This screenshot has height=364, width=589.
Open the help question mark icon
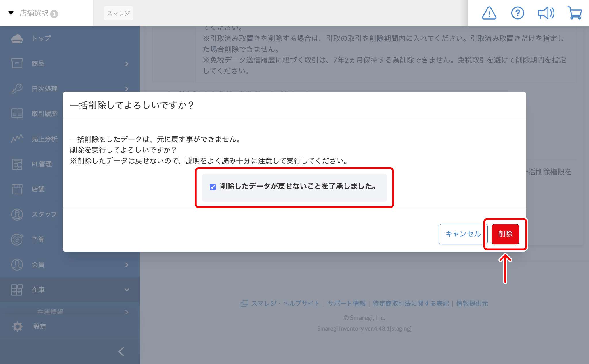point(517,13)
